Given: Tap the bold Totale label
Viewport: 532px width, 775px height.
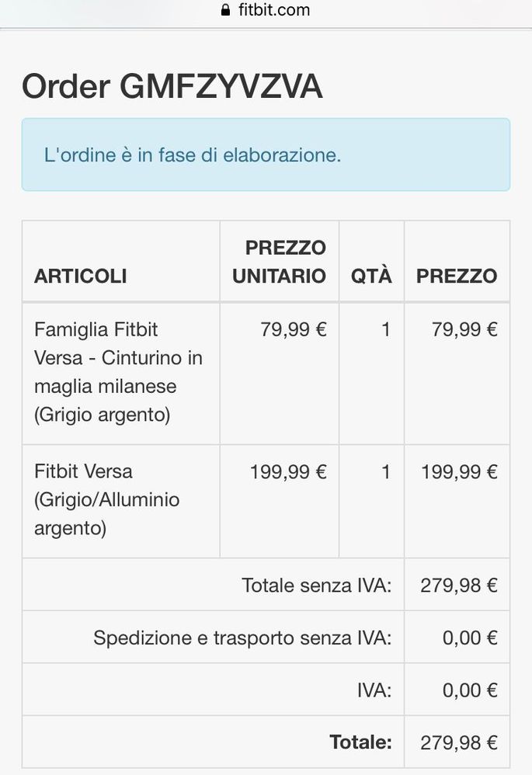Looking at the screenshot, I should [361, 742].
